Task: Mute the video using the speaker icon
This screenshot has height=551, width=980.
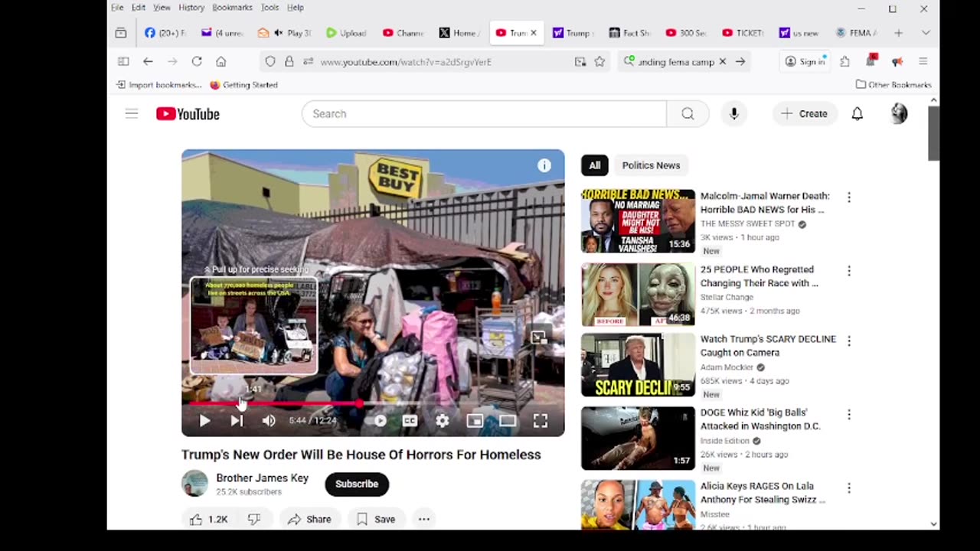Action: pos(269,420)
